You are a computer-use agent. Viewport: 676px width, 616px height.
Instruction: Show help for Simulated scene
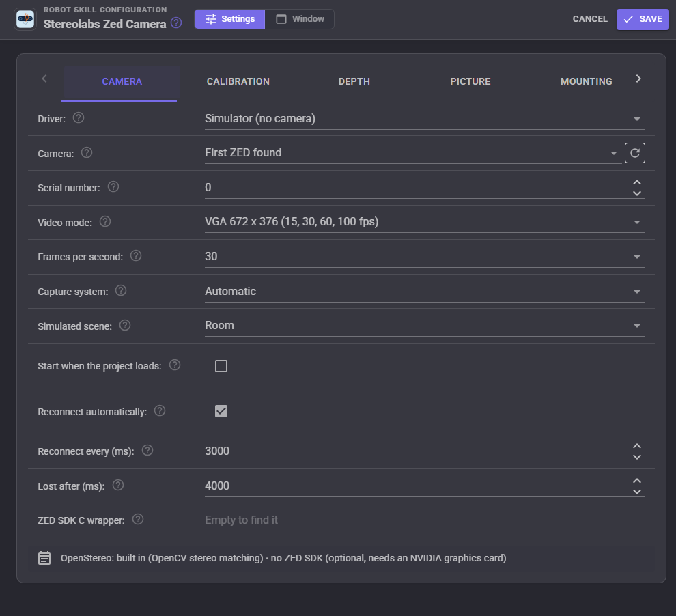tap(125, 326)
